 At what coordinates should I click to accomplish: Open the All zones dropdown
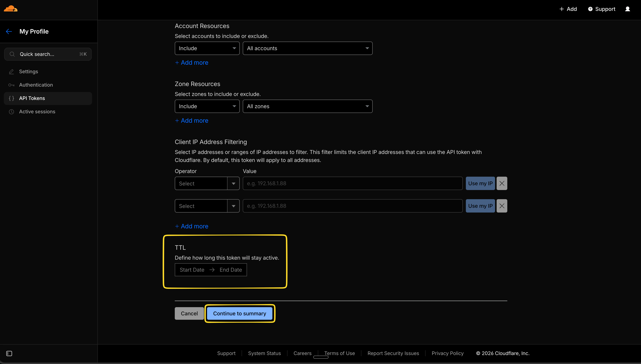307,106
